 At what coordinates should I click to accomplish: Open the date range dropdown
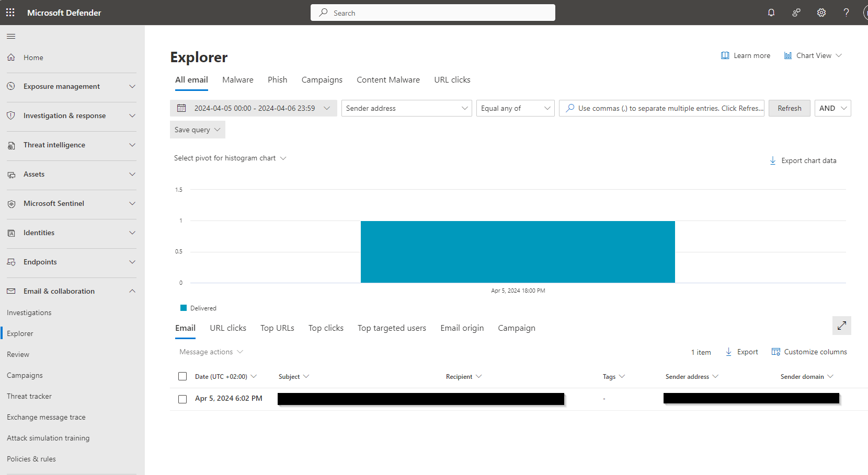[254, 108]
